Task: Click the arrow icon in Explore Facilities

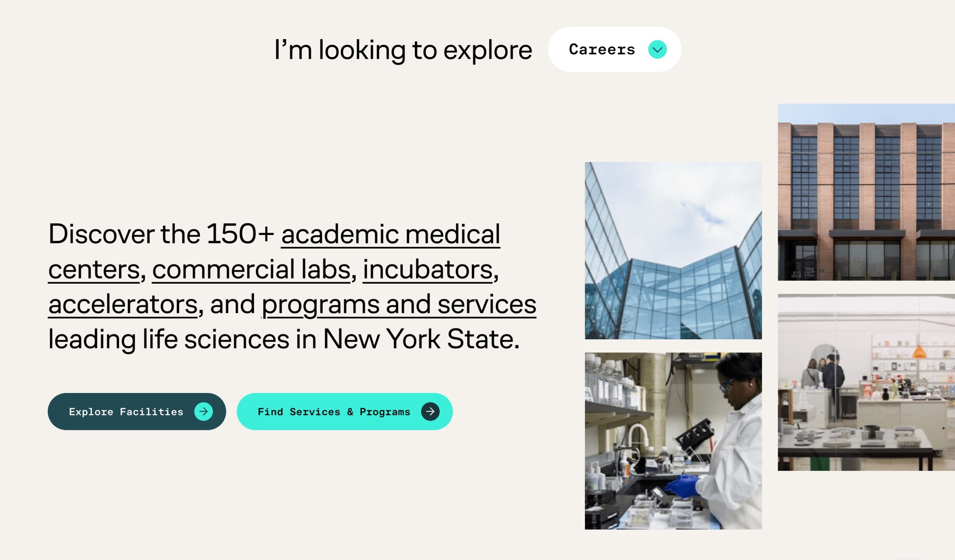Action: coord(204,411)
